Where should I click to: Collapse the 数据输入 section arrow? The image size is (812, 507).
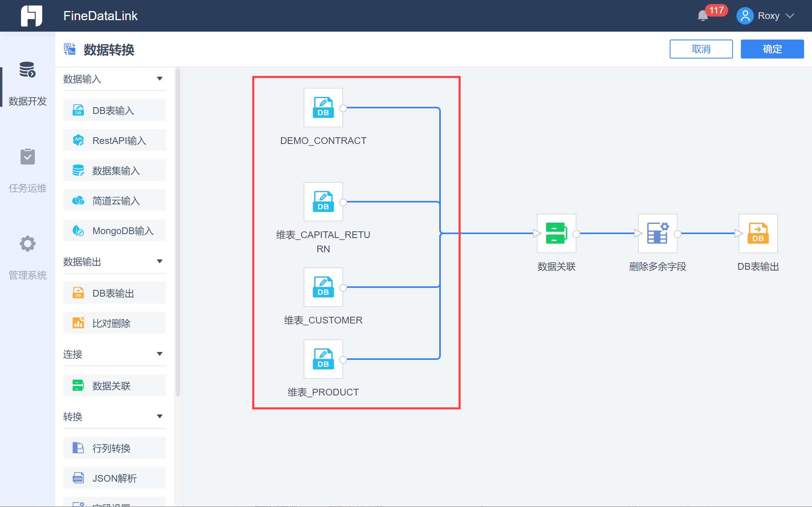(x=160, y=79)
